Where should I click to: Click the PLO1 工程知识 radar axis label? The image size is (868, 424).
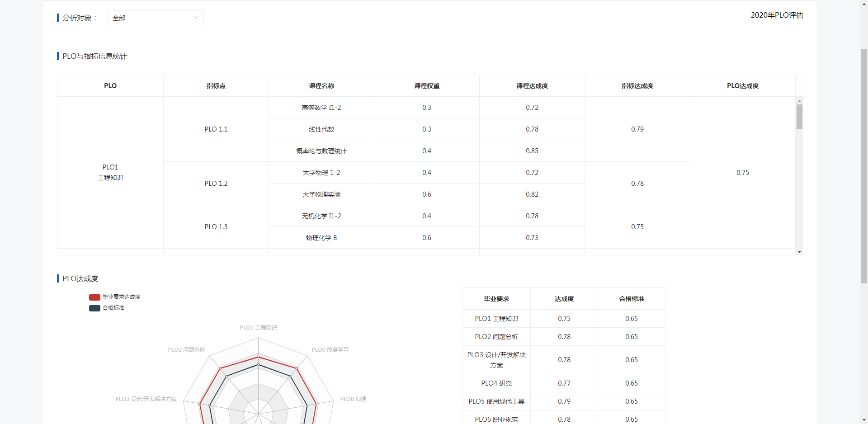click(258, 328)
